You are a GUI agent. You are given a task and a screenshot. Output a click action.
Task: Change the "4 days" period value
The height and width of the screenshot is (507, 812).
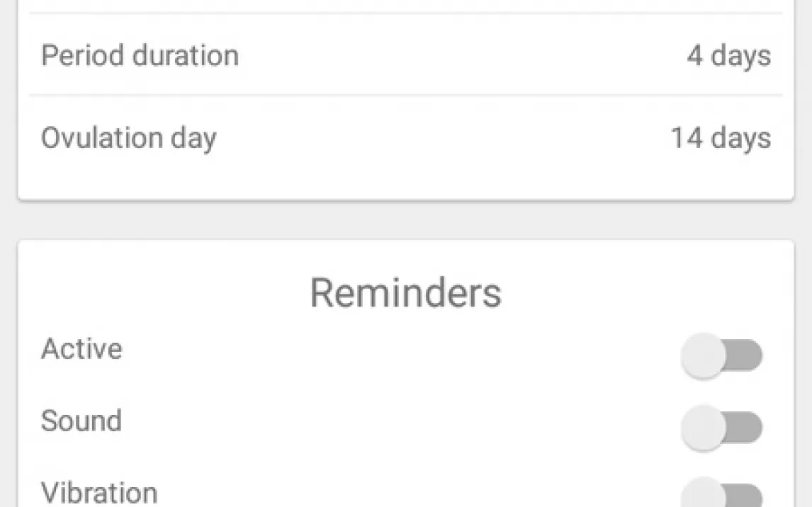click(728, 55)
